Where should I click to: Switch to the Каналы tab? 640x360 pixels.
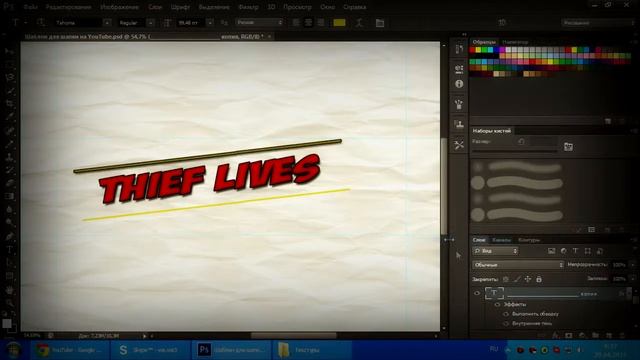[x=501, y=240]
